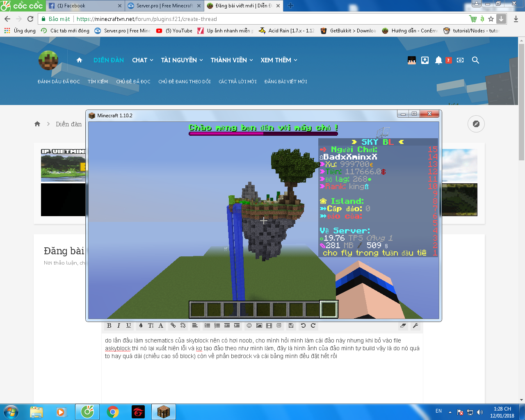
Task: Switch editor mode with the wrench icon
Action: tap(415, 326)
